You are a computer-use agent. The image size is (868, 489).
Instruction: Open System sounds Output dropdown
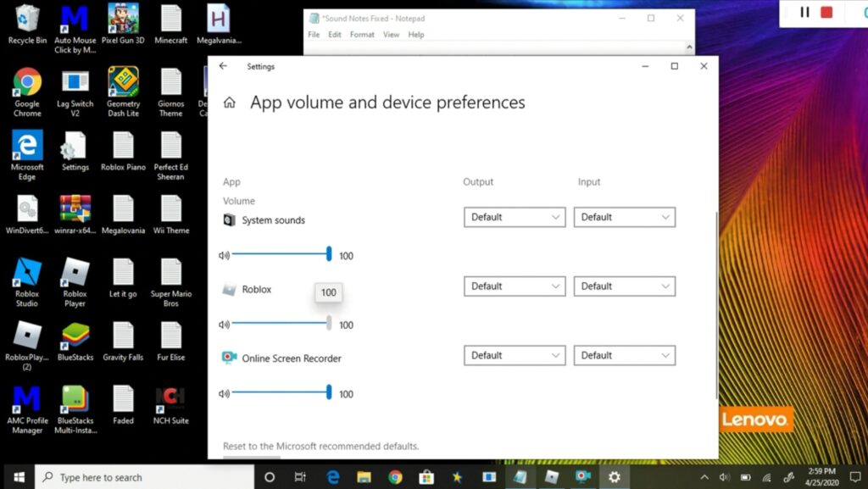coord(515,217)
